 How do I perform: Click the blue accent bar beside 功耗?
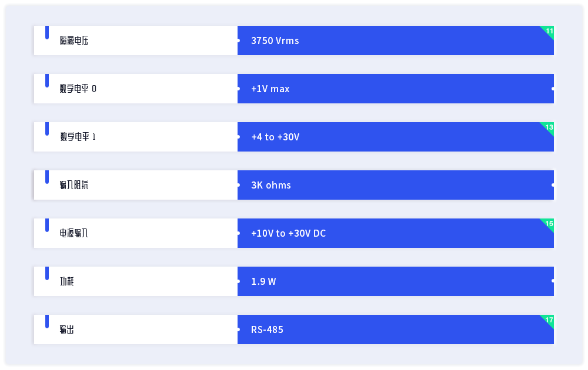pos(47,274)
